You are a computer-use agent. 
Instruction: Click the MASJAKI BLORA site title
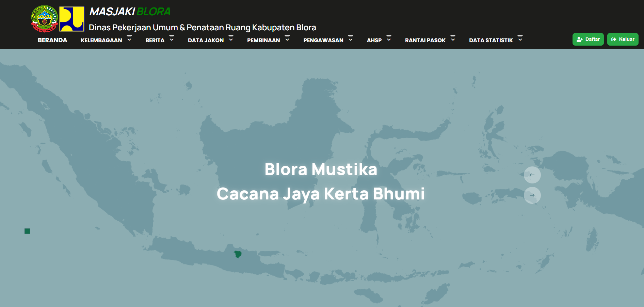[130, 12]
